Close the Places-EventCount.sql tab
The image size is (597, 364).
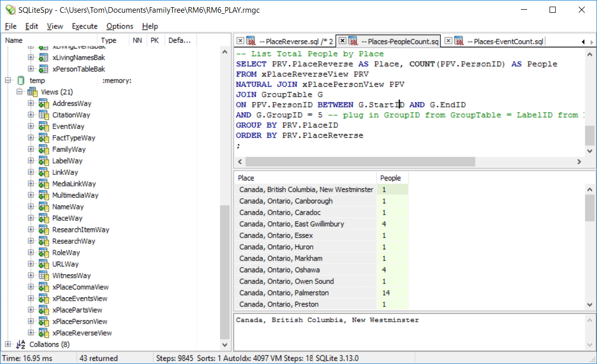click(x=449, y=41)
